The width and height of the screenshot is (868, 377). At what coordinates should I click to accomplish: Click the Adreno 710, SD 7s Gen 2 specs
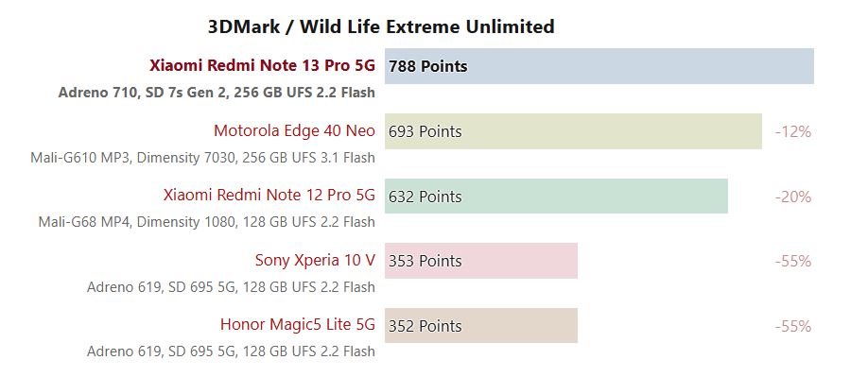(x=217, y=93)
